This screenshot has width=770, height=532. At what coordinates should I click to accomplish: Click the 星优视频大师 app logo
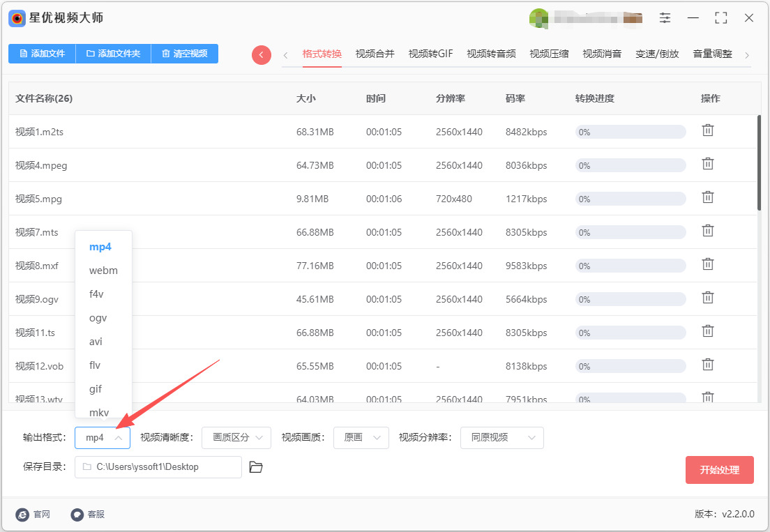(17, 19)
